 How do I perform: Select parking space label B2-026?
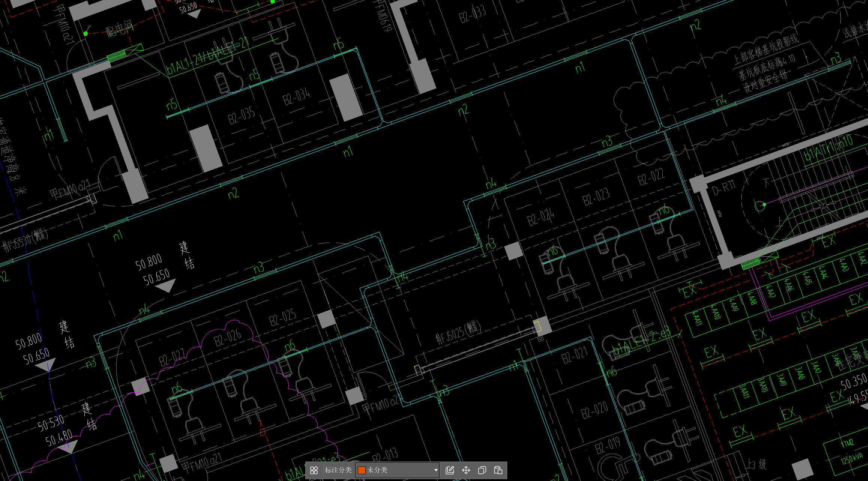(228, 338)
